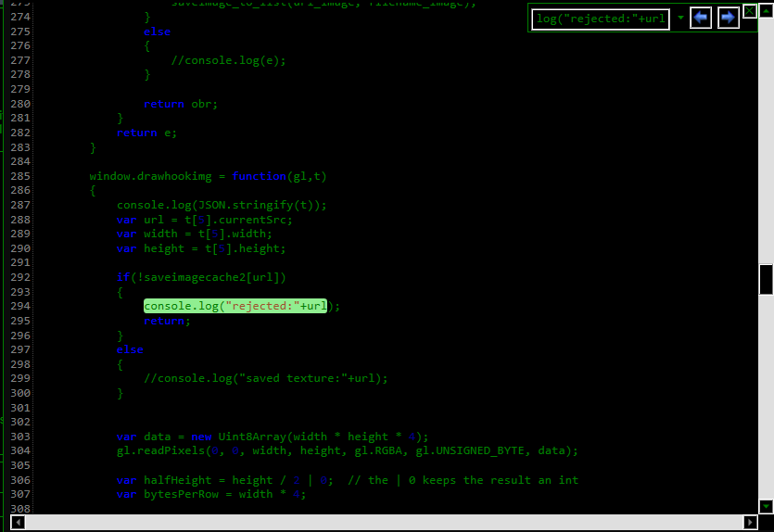Click the var url = t[5].currentSrc line
774x532 pixels.
[x=204, y=220]
